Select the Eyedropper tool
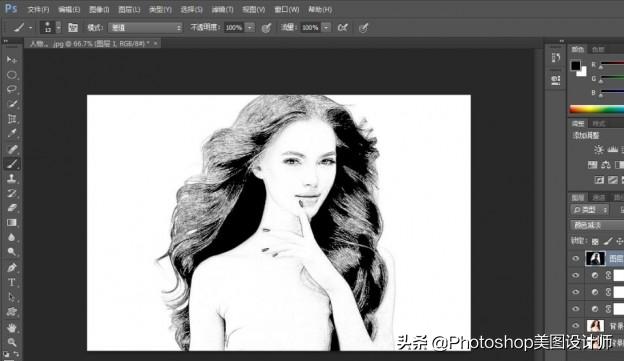 (x=12, y=133)
